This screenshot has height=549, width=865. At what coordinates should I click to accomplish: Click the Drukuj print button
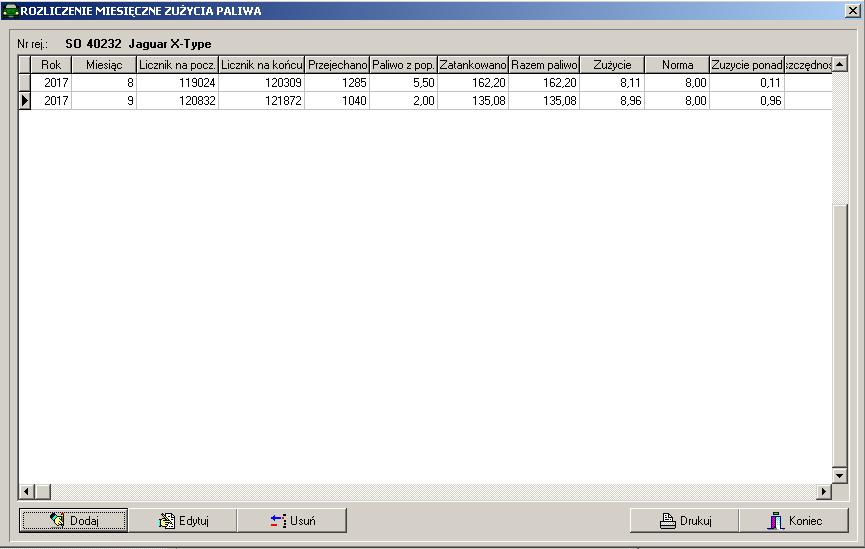pyautogui.click(x=685, y=520)
